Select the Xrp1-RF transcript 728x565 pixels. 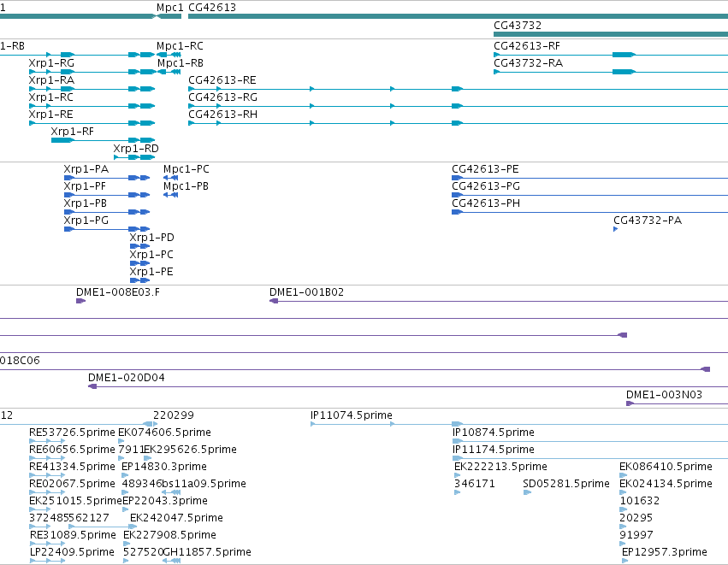(x=73, y=132)
